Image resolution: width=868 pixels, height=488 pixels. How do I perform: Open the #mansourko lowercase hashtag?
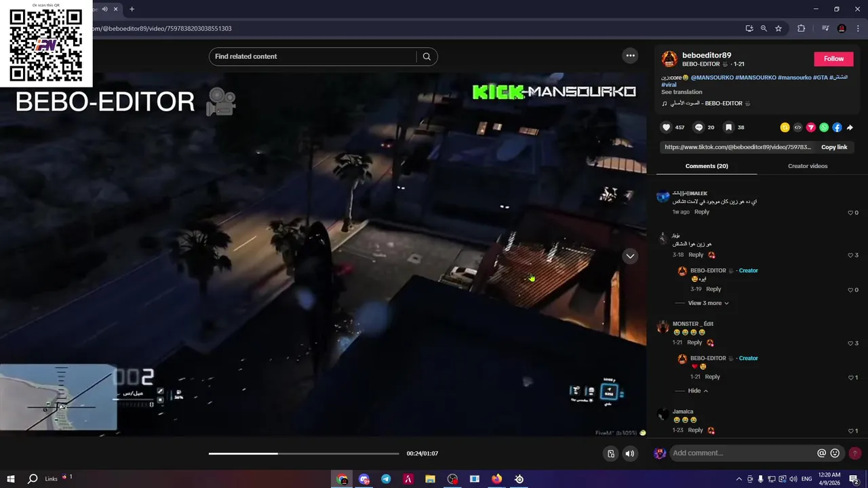(x=794, y=77)
